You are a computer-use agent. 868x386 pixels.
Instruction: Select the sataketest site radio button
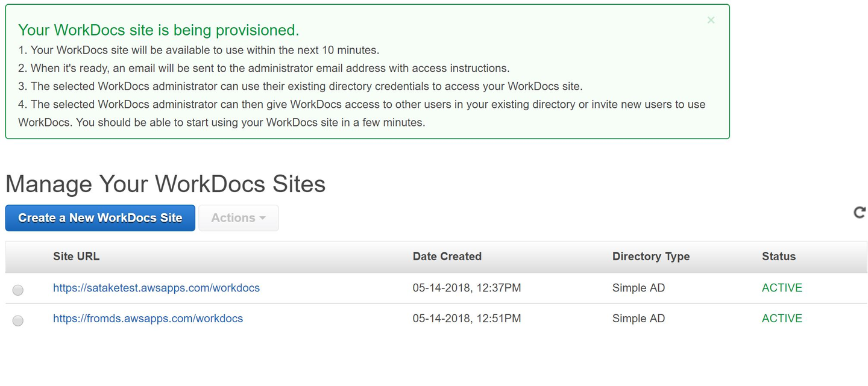coord(18,290)
